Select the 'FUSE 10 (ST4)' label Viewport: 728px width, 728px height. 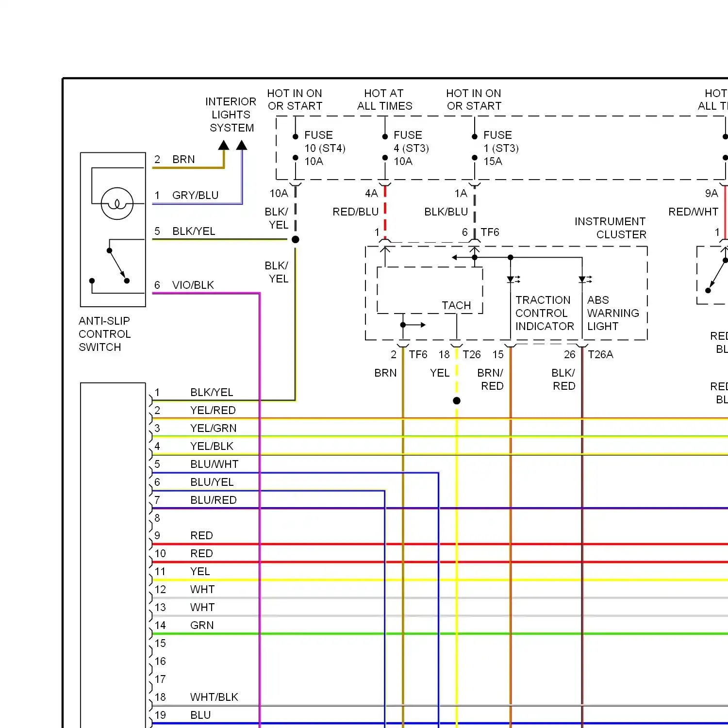point(325,142)
